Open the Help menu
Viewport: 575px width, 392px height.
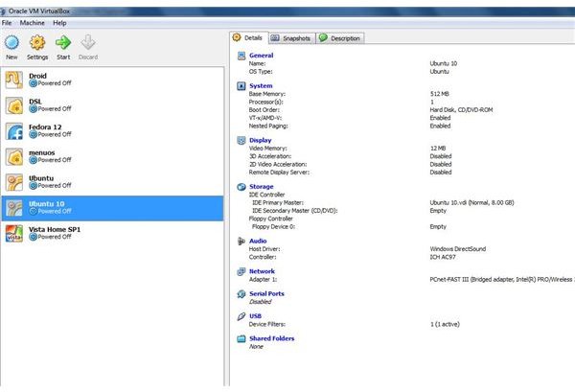coord(59,23)
